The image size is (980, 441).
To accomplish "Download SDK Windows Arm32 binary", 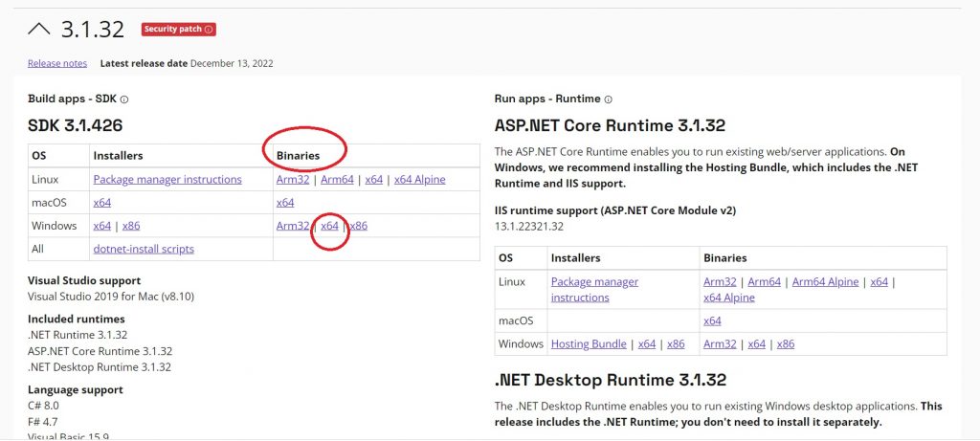I will coord(293,226).
